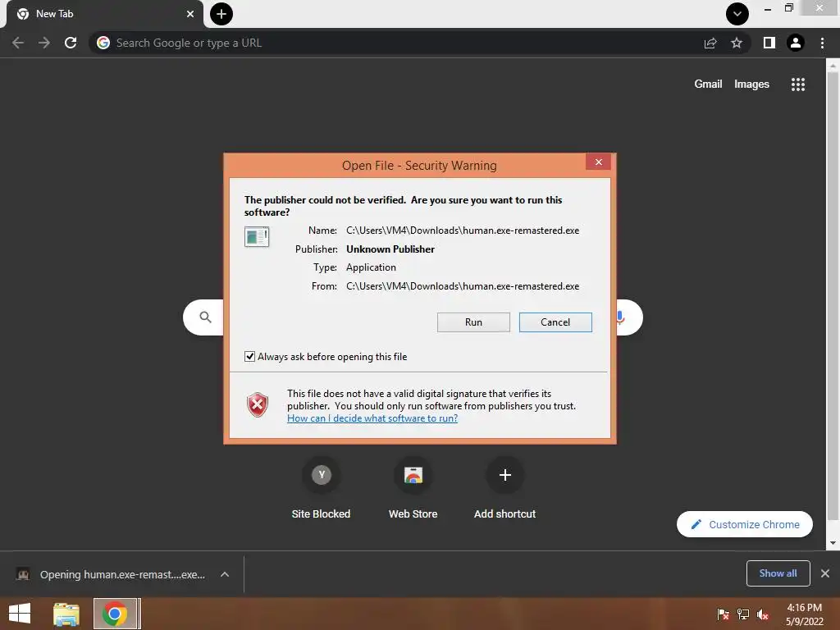Open the Google apps grid
Screen dimensions: 840x630
[x=798, y=84]
